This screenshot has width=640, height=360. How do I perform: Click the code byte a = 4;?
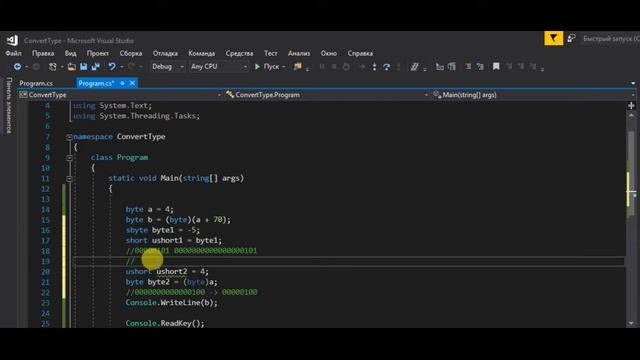(149, 209)
